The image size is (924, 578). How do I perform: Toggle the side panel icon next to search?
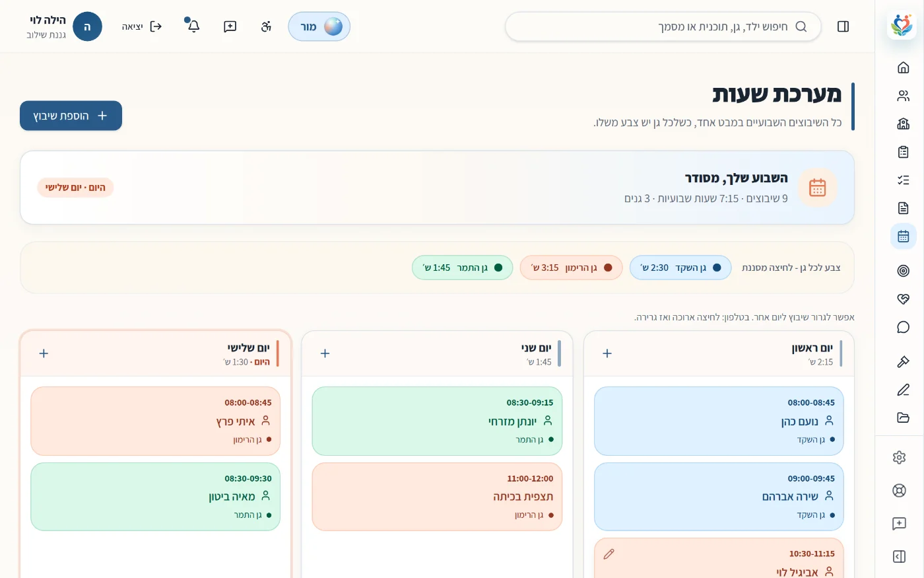tap(843, 26)
